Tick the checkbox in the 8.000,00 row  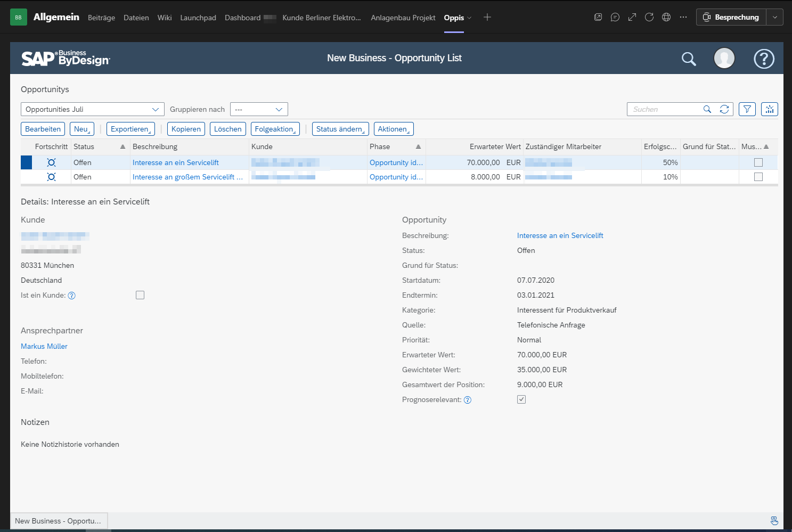(758, 177)
